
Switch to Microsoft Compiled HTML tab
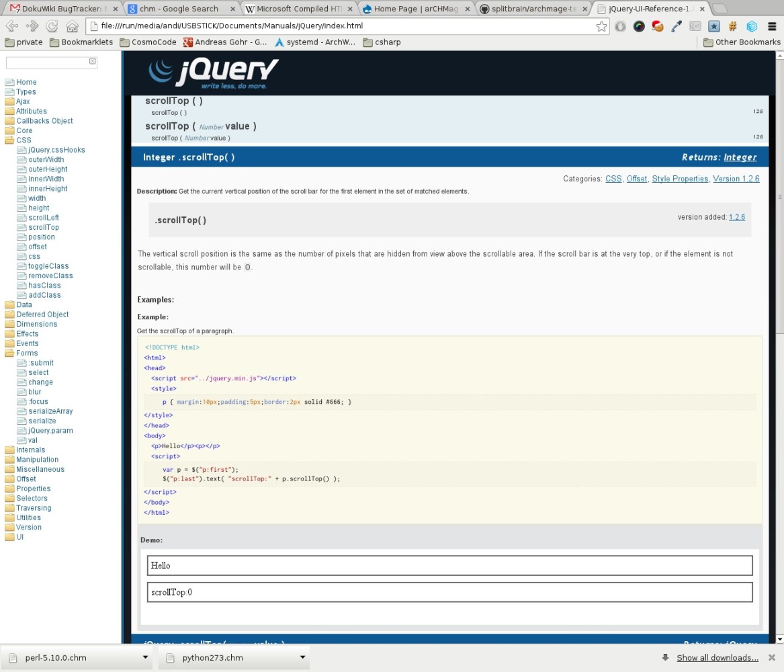tap(299, 9)
